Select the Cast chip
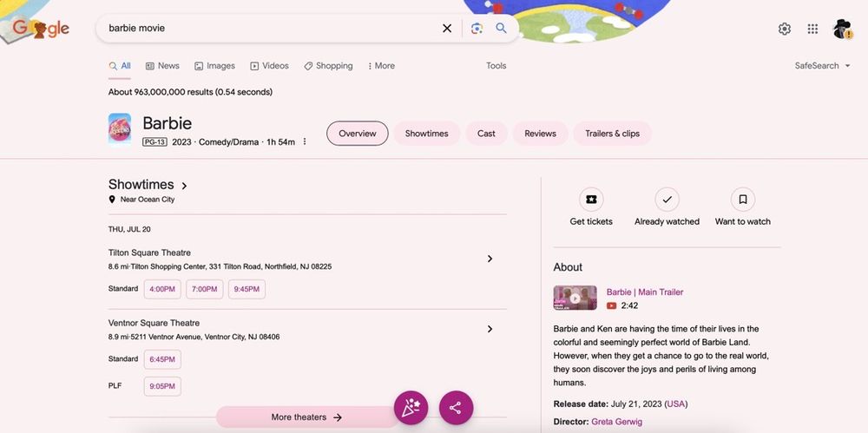 pyautogui.click(x=487, y=134)
